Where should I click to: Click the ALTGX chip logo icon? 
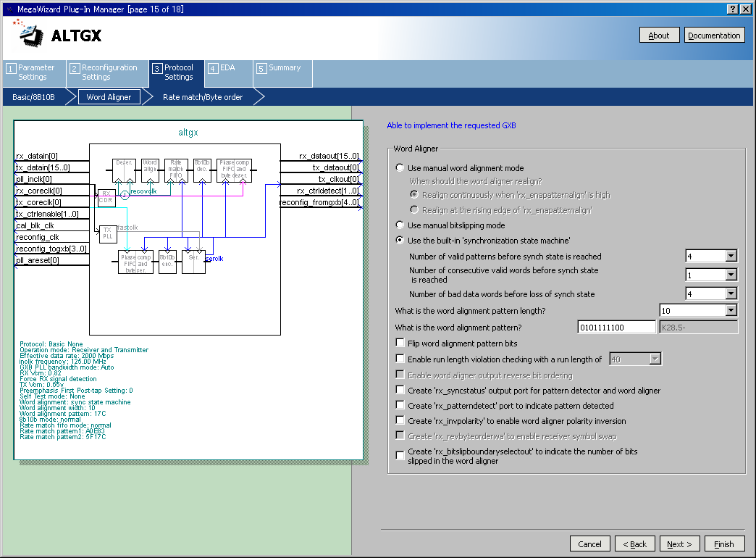pyautogui.click(x=28, y=34)
